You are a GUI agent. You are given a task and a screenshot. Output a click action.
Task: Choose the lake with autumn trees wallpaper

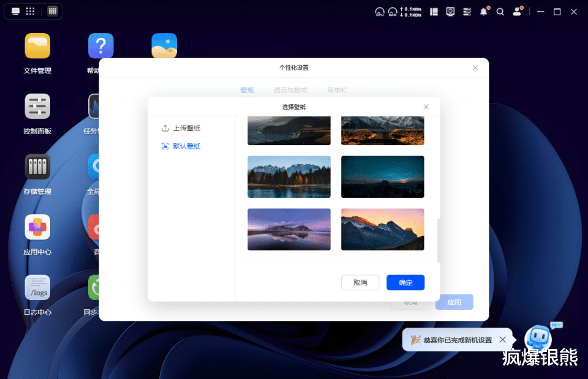point(289,177)
